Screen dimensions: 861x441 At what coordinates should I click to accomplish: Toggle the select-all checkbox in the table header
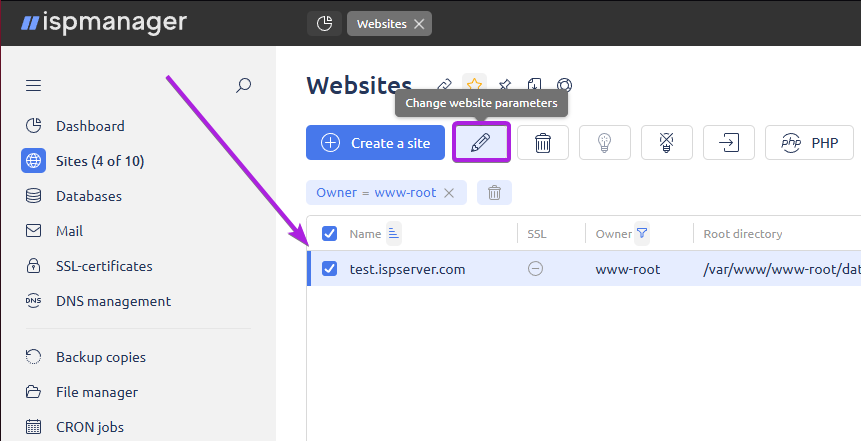click(x=329, y=233)
